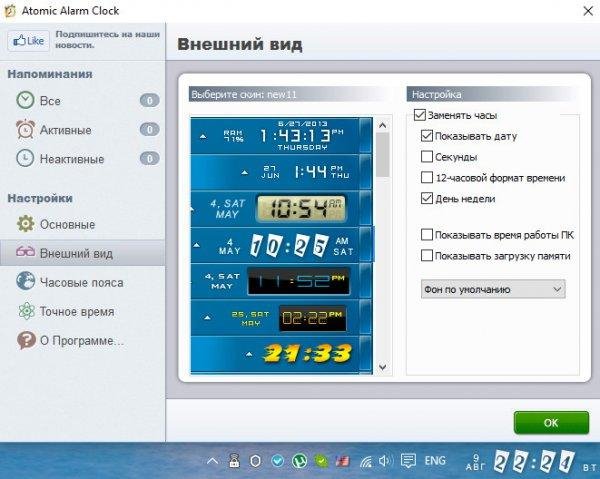Select the yellow 21:33 skin
Screen dimensions: 600x479
[281, 354]
